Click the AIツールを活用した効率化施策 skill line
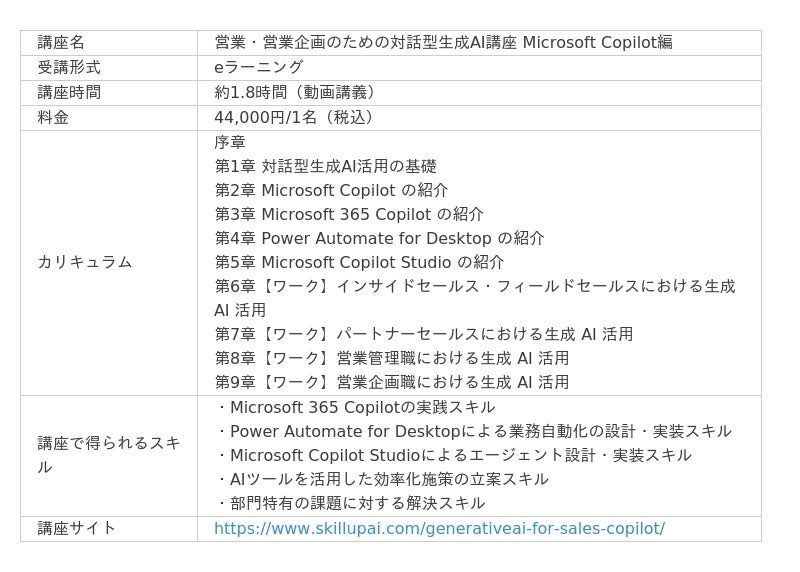This screenshot has width=800, height=572. coord(382,479)
